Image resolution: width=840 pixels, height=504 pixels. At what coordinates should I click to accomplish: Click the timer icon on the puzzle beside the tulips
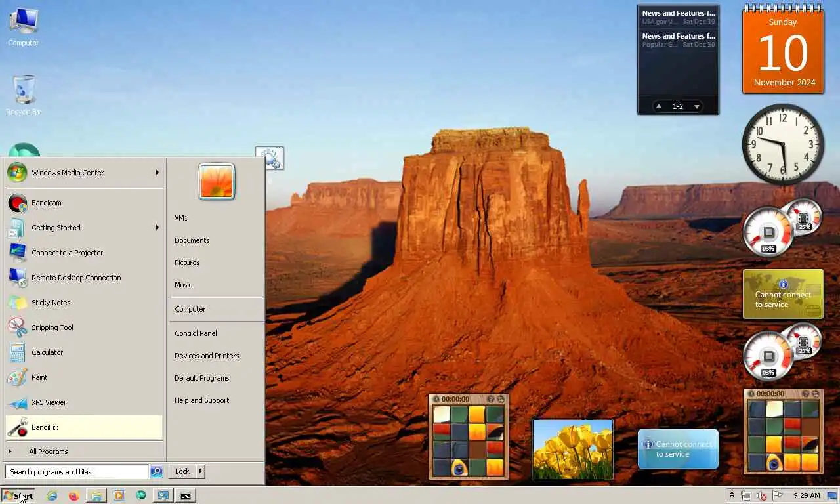pyautogui.click(x=436, y=399)
